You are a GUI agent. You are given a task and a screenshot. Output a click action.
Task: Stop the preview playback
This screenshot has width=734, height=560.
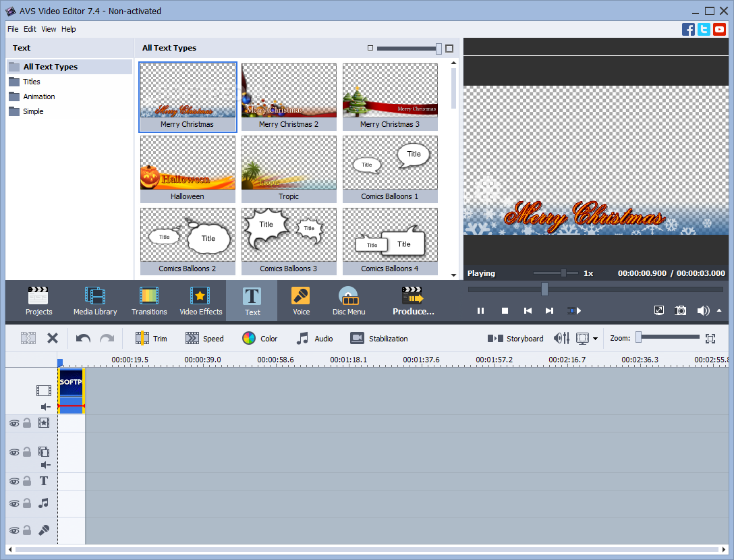505,310
